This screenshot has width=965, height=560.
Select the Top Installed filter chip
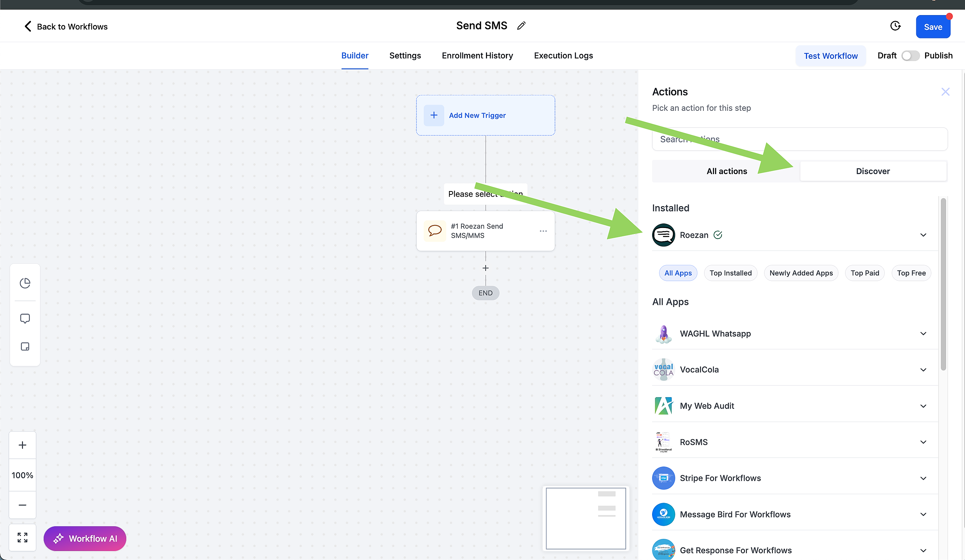pyautogui.click(x=730, y=273)
